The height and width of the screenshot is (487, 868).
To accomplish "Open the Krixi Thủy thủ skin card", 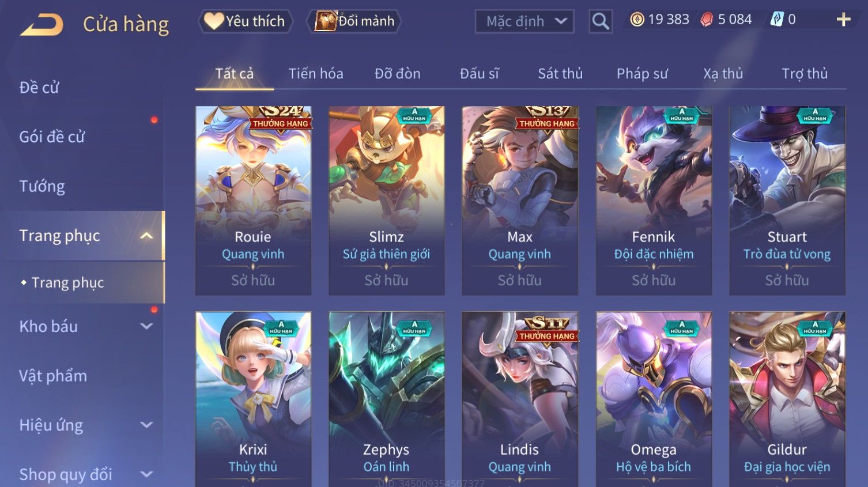I will click(x=253, y=399).
